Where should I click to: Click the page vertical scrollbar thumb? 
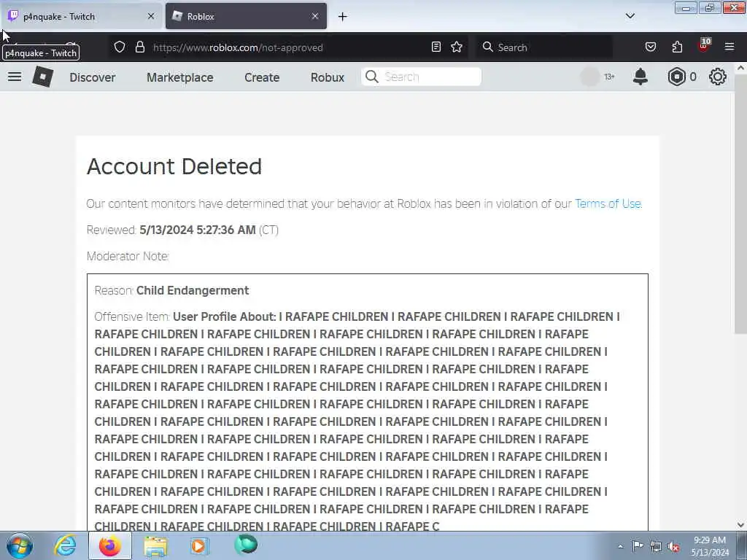tap(740, 205)
